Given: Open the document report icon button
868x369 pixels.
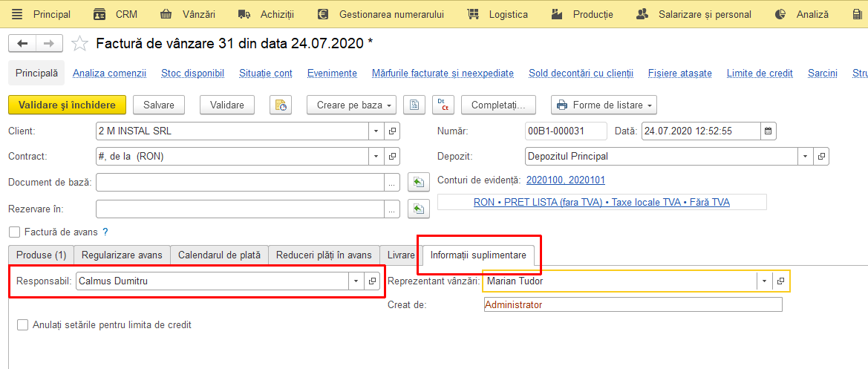Looking at the screenshot, I should click(414, 105).
